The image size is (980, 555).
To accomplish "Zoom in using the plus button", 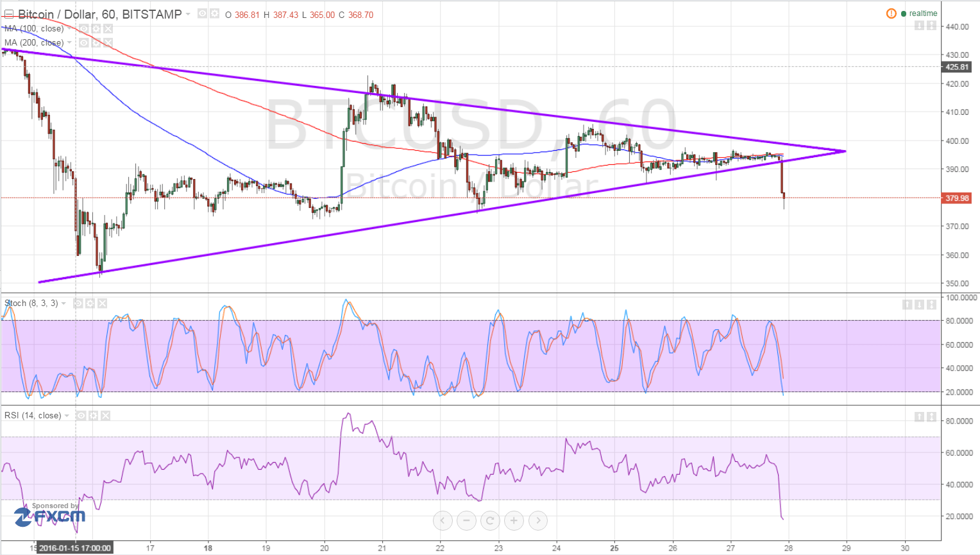I will click(514, 520).
